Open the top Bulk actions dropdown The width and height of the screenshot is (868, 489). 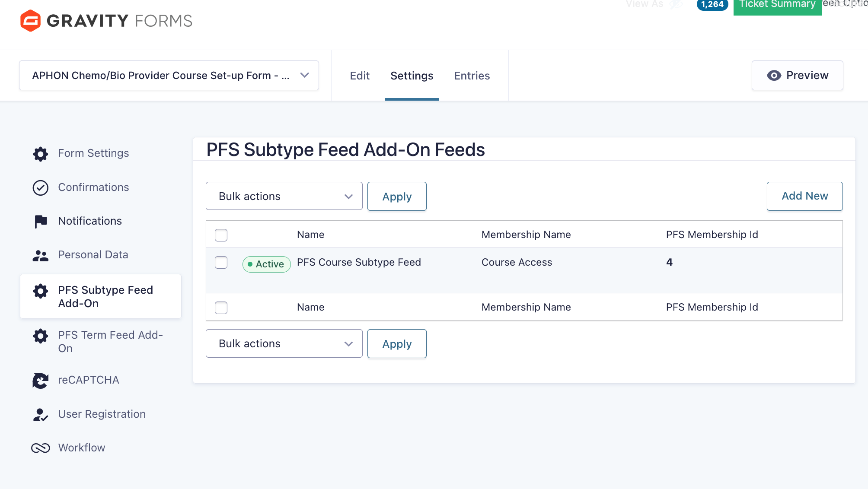[x=284, y=196]
